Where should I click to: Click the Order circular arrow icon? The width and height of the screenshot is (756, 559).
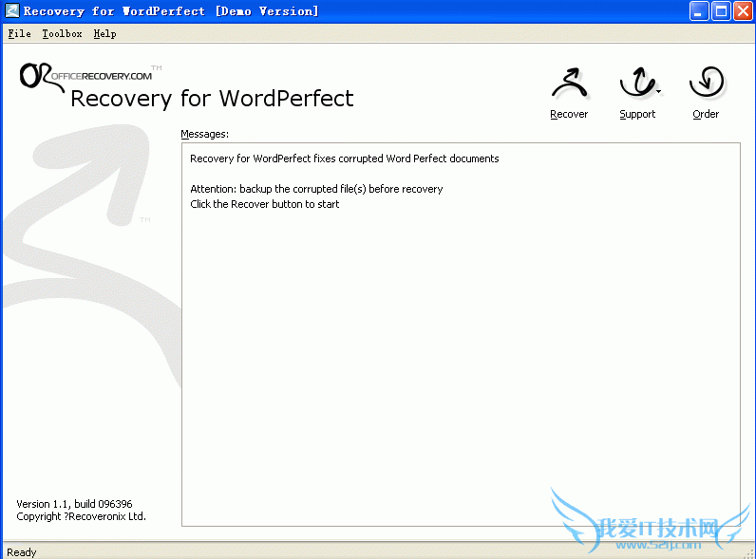706,84
